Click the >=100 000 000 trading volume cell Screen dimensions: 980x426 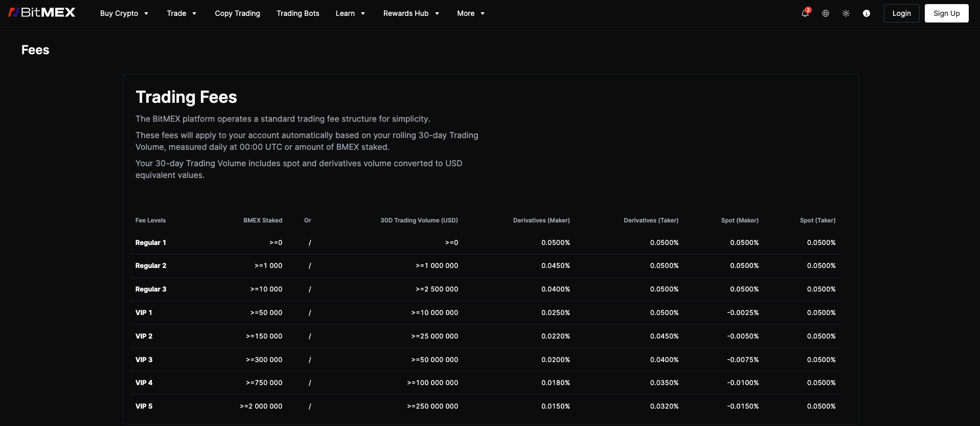[433, 383]
